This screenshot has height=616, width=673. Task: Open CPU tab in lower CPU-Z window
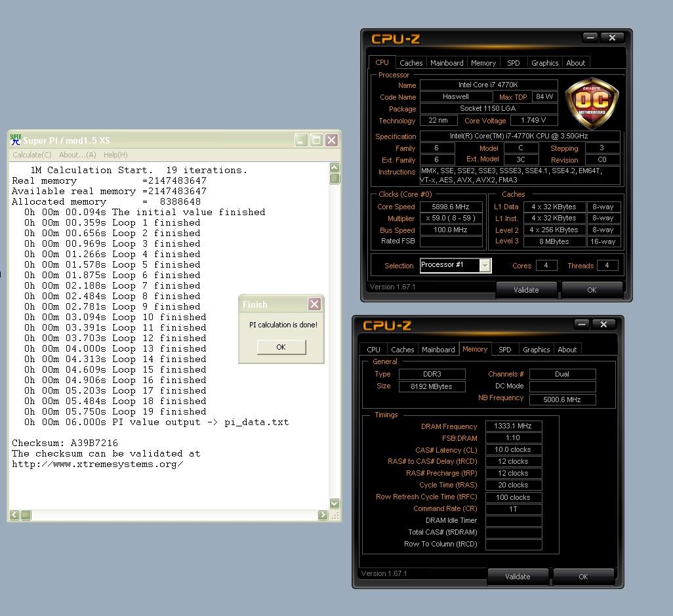click(373, 350)
